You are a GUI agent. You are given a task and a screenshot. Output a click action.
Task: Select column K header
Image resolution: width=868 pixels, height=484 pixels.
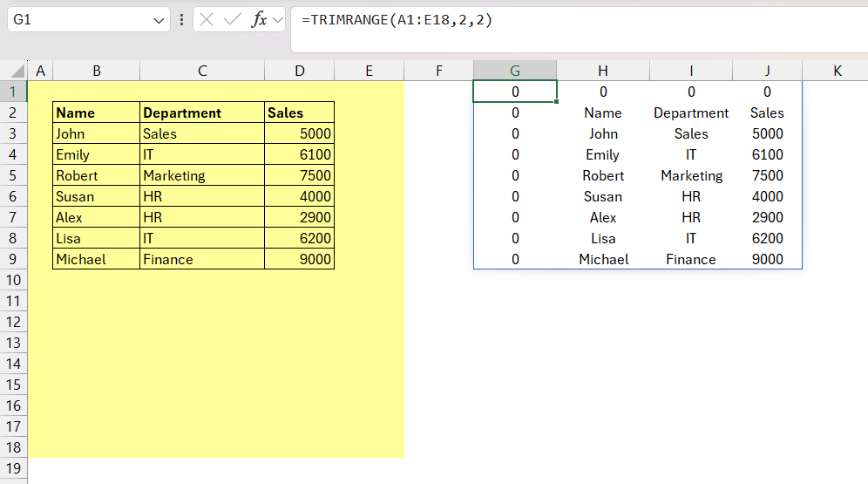pos(837,71)
